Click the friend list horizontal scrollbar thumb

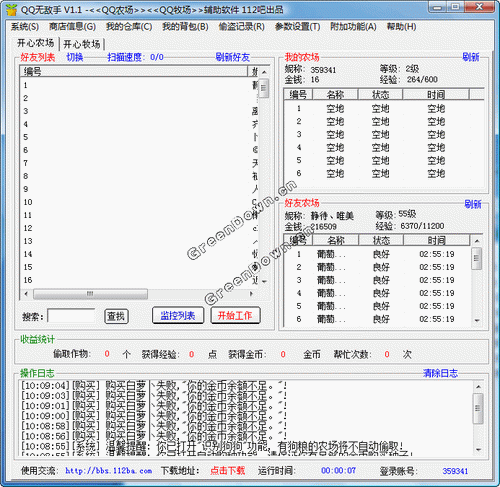[x=90, y=294]
